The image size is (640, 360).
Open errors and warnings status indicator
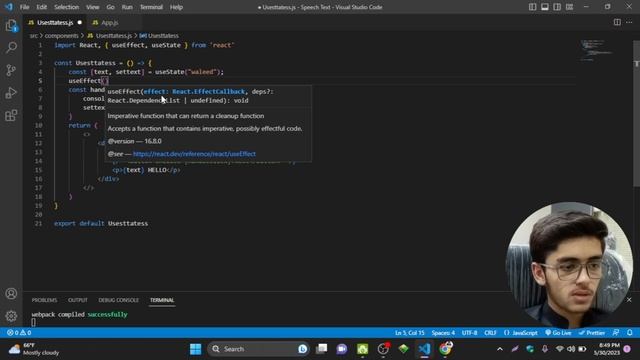click(19, 333)
